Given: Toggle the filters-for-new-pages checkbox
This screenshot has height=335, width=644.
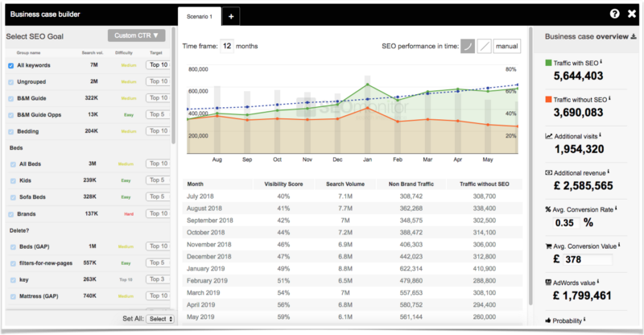Looking at the screenshot, I should 13,263.
